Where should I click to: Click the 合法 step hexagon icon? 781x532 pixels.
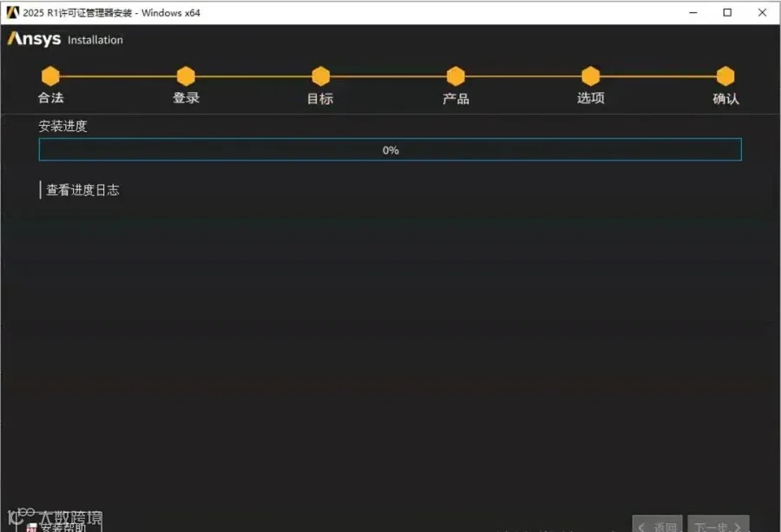50,76
